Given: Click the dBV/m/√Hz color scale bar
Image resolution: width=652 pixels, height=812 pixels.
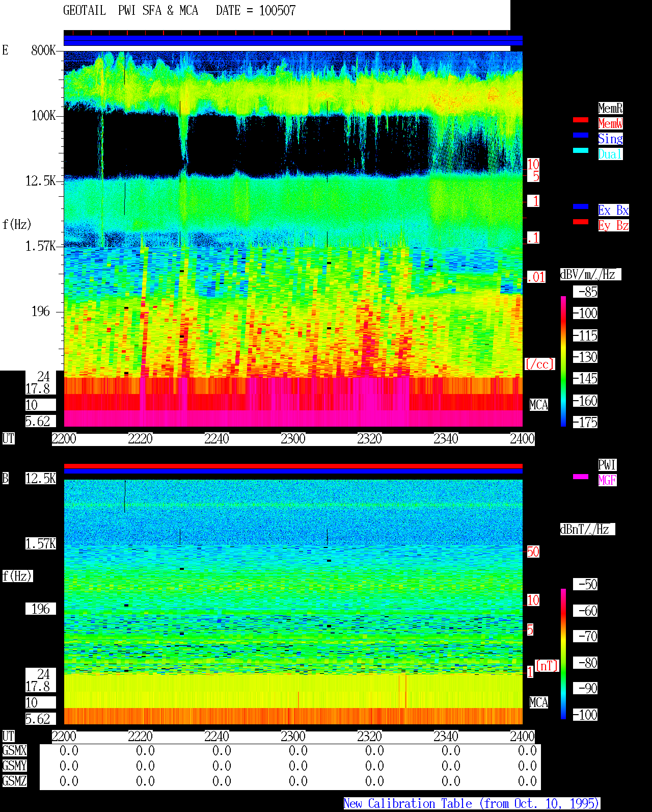Looking at the screenshot, I should [x=563, y=361].
